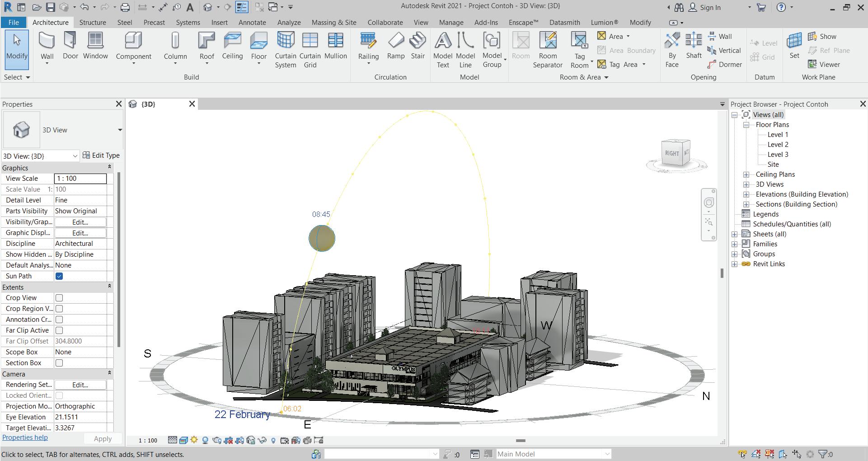Switch to the View ribbon tab
868x461 pixels.
tap(421, 22)
